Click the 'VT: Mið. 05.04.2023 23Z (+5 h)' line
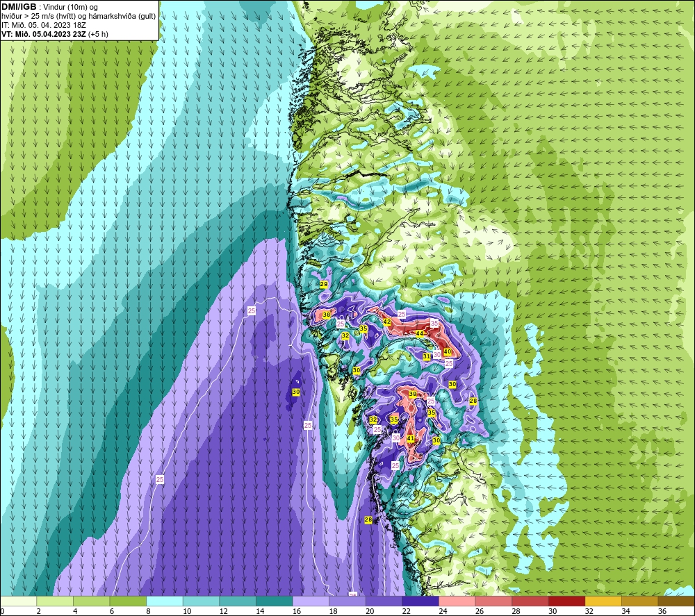Viewport: 695px width, 616px height. [55, 34]
